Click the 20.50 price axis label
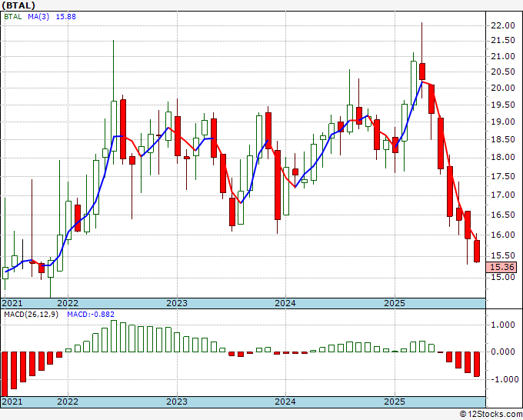This screenshot has height=420, width=523. pos(503,72)
